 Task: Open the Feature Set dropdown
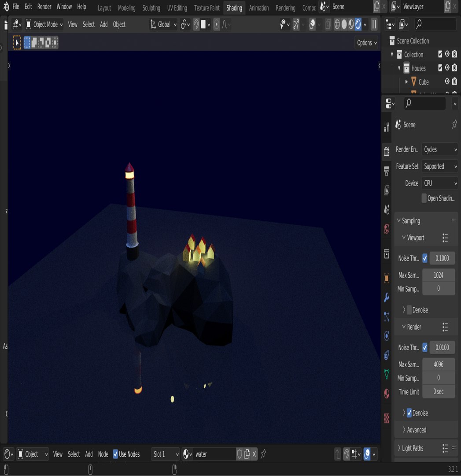point(440,166)
